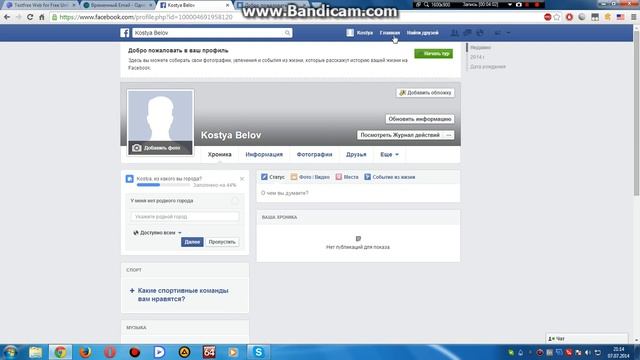
Task: Click the green Начать тур button
Action: (433, 53)
